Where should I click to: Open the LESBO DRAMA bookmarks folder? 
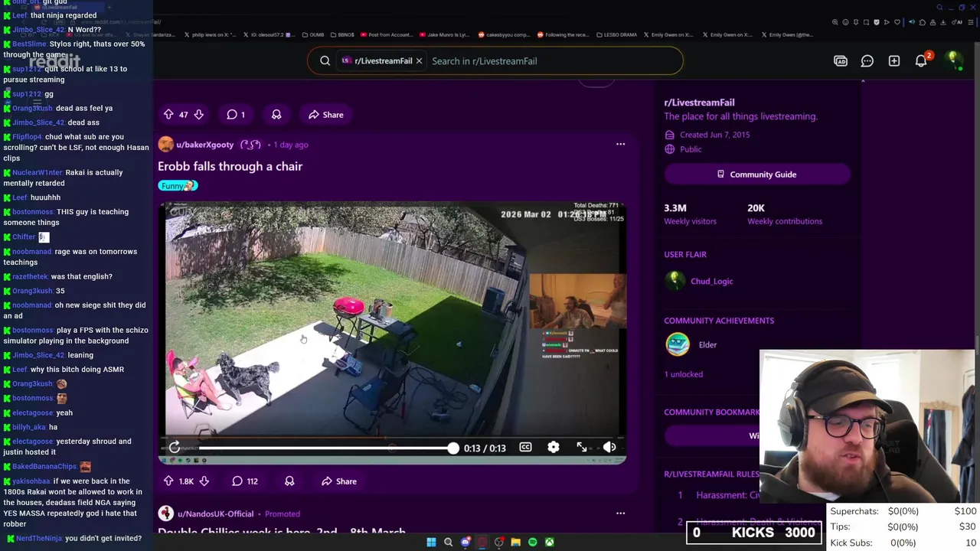[x=617, y=34]
